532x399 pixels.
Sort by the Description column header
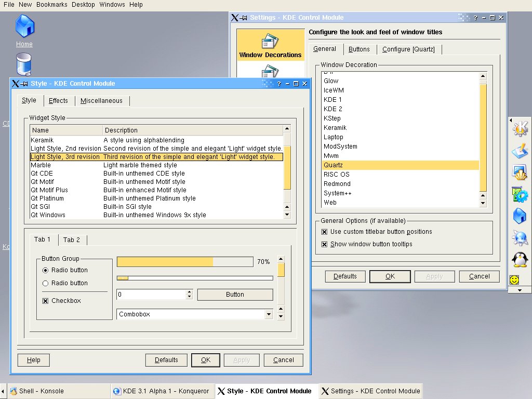coord(192,130)
